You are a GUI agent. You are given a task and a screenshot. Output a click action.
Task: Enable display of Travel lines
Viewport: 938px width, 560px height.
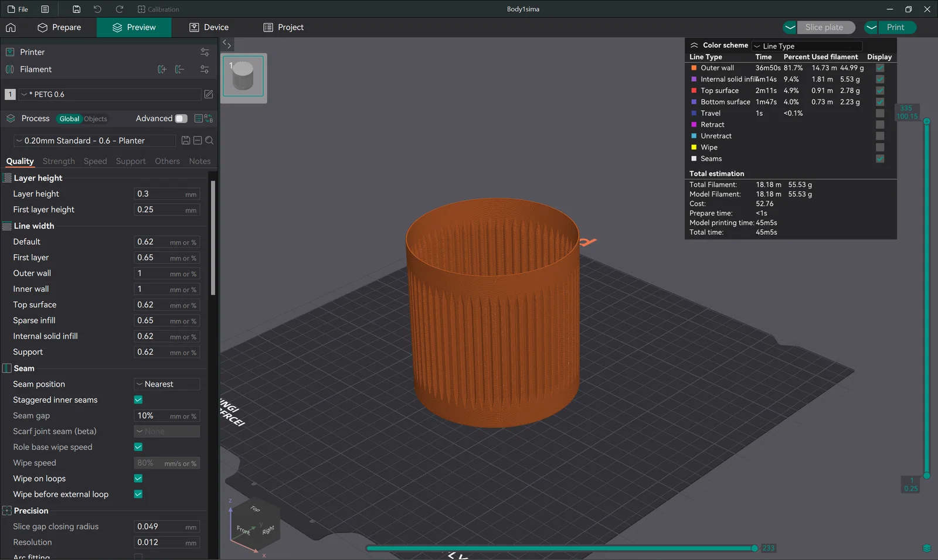(880, 113)
